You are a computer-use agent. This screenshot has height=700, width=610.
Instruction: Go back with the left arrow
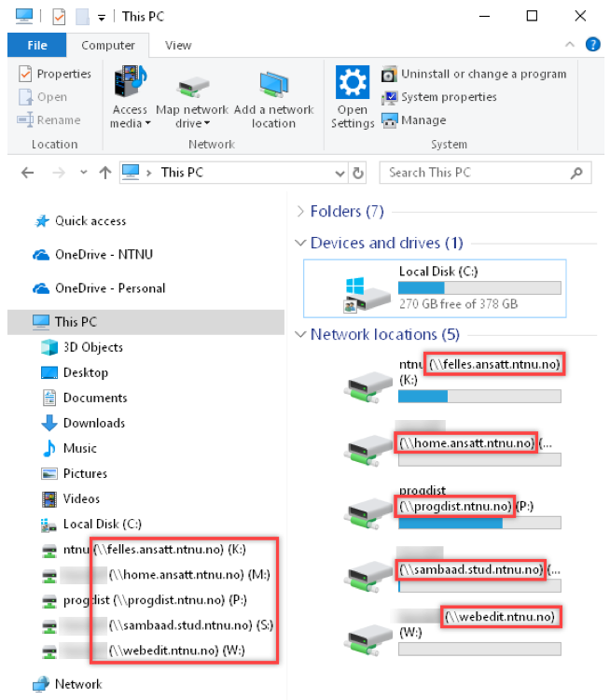point(28,173)
